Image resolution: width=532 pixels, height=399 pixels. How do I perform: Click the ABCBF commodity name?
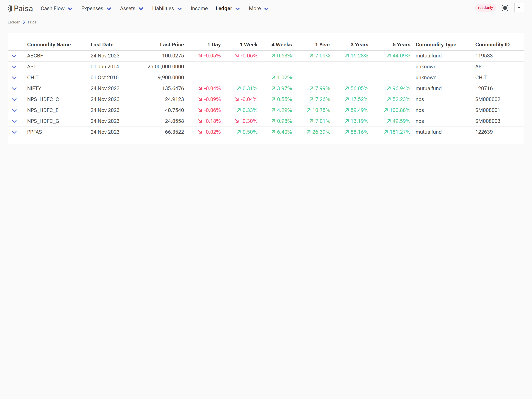pyautogui.click(x=35, y=56)
